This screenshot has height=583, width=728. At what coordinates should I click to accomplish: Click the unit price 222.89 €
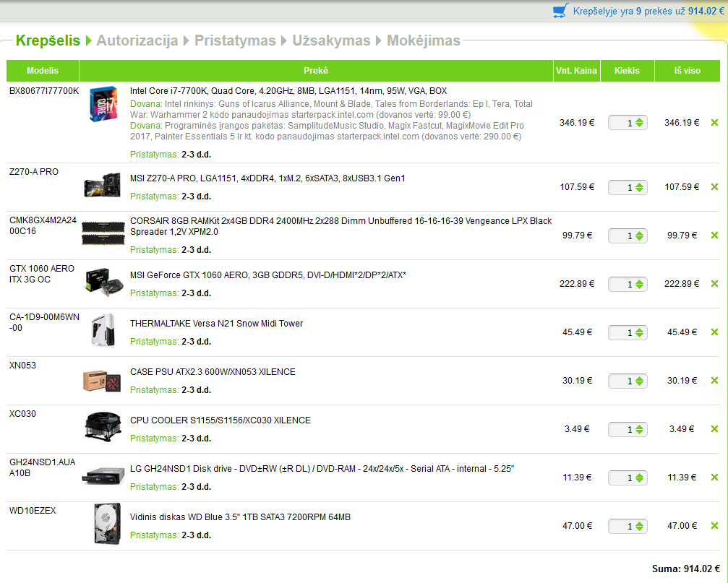pyautogui.click(x=577, y=284)
